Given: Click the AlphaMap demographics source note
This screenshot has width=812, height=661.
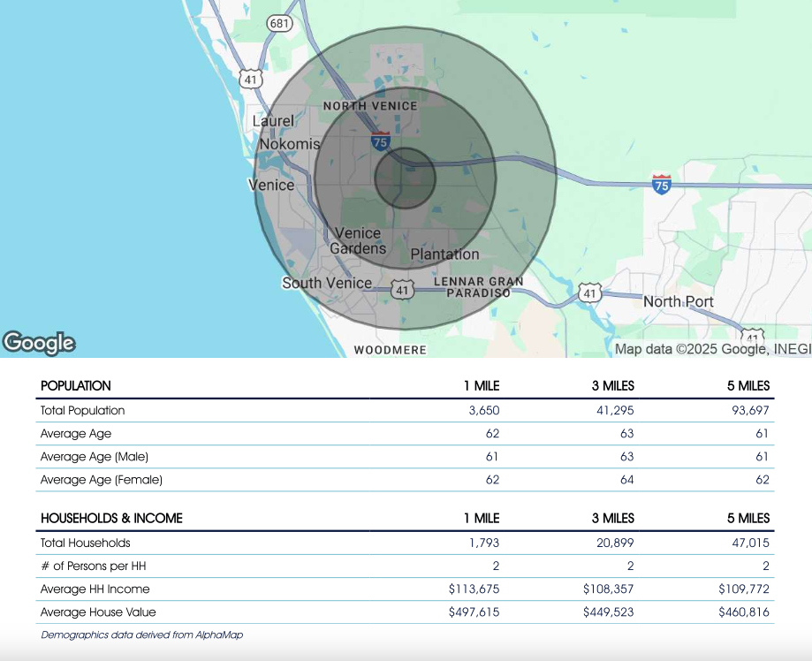Looking at the screenshot, I should point(141,634).
